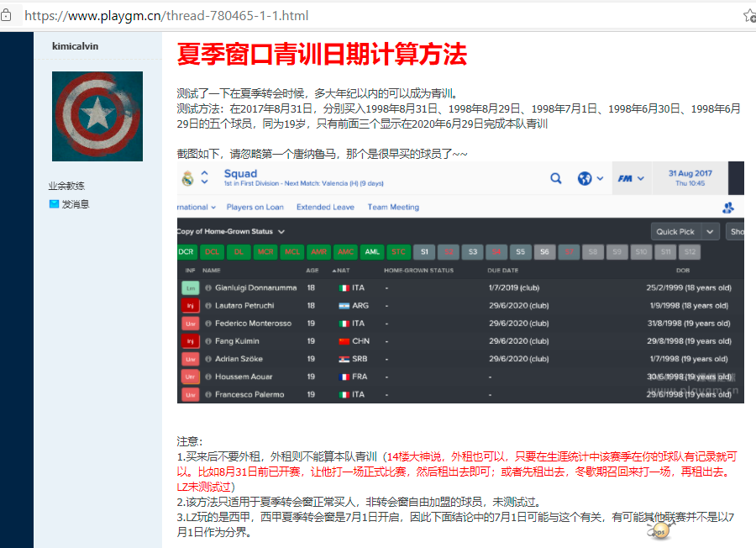Select the S1 substitute slot

424,252
